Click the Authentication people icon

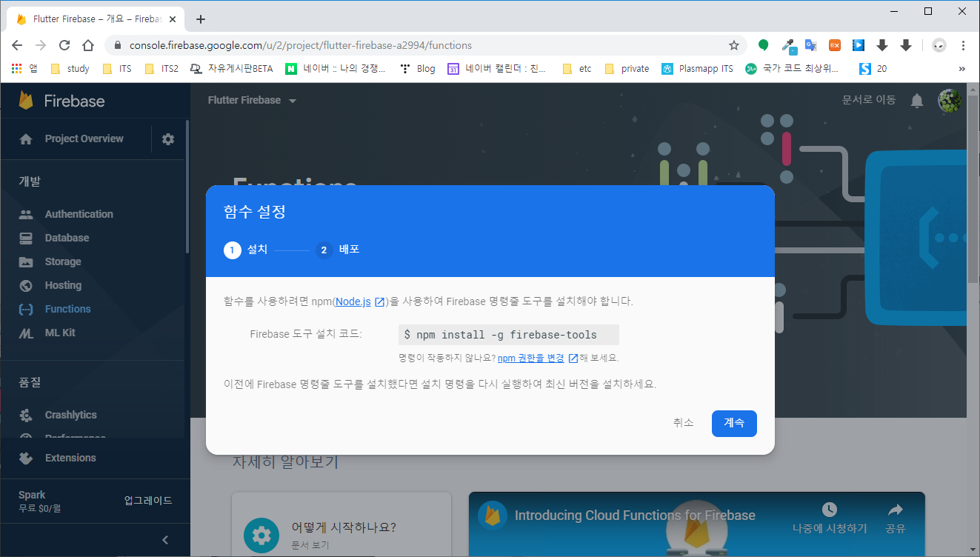pos(26,214)
